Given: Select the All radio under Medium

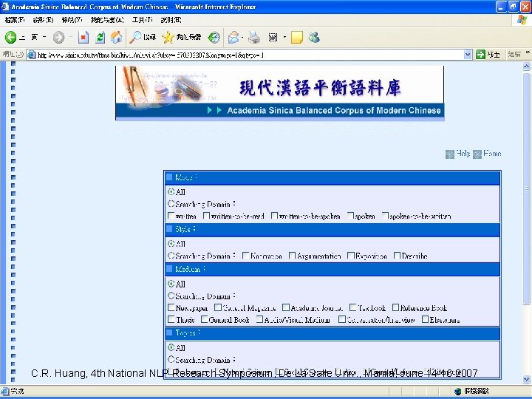Looking at the screenshot, I should point(171,284).
